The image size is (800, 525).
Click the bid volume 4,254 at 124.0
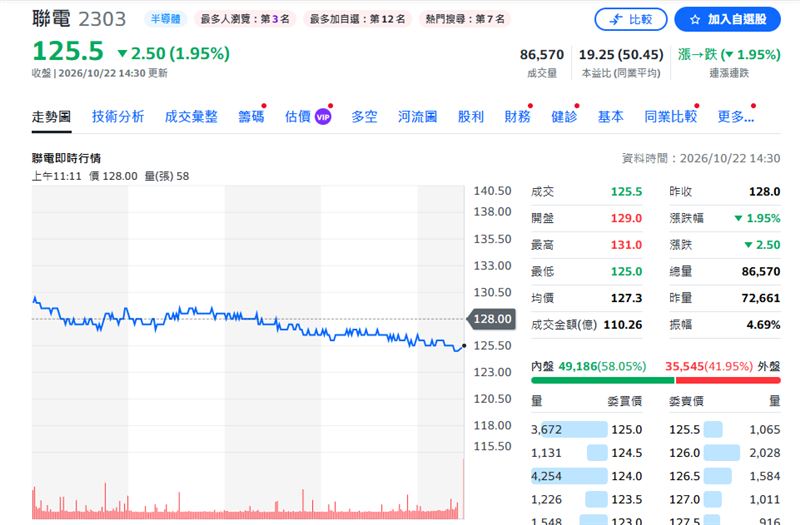546,477
